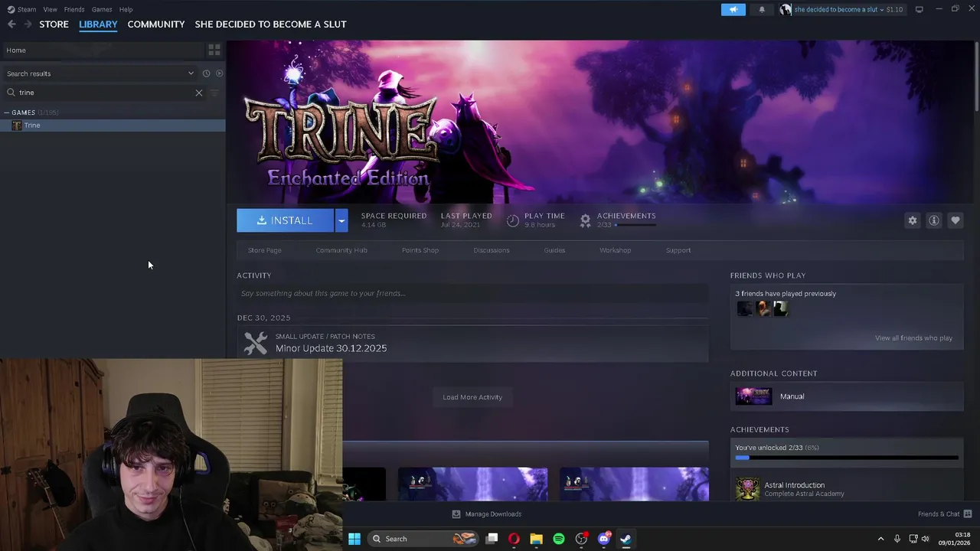Screen dimensions: 980x551
Task: Click the INSTALL button
Action: pos(285,220)
